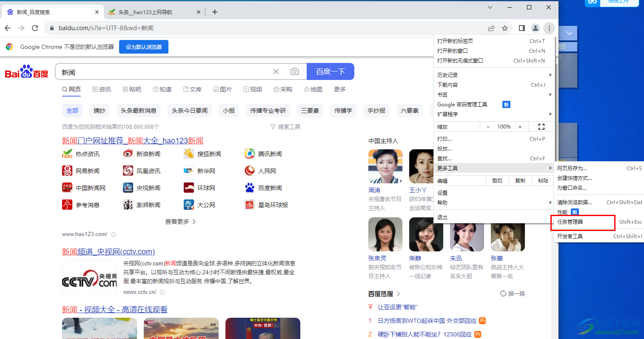Expand 帮助 submenu
Screen dimensions: 644x339
coord(494,202)
